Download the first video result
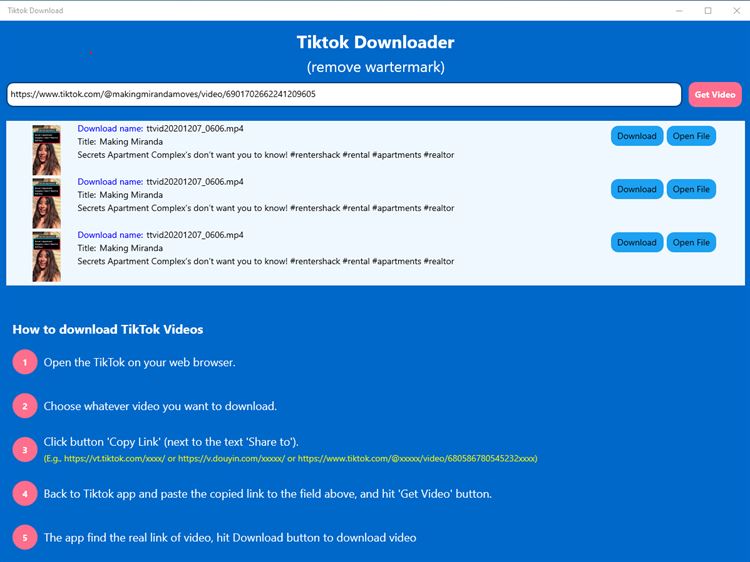750x562 pixels. click(637, 136)
